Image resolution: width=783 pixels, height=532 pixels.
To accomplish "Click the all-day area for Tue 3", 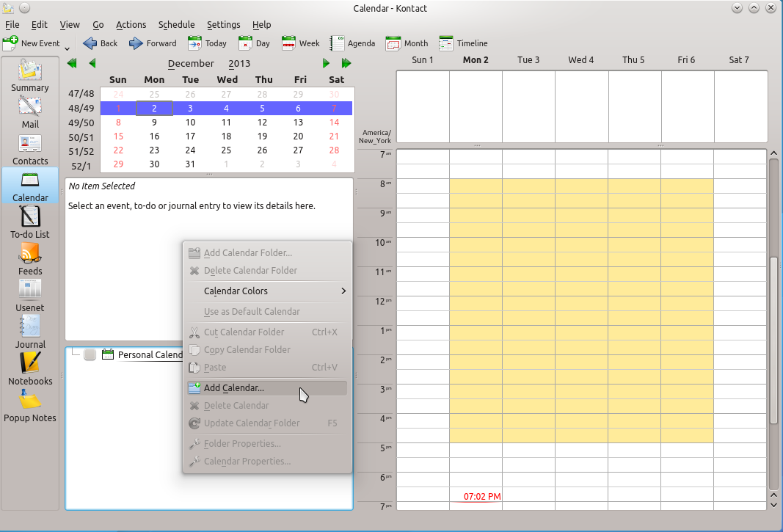I will pos(528,106).
